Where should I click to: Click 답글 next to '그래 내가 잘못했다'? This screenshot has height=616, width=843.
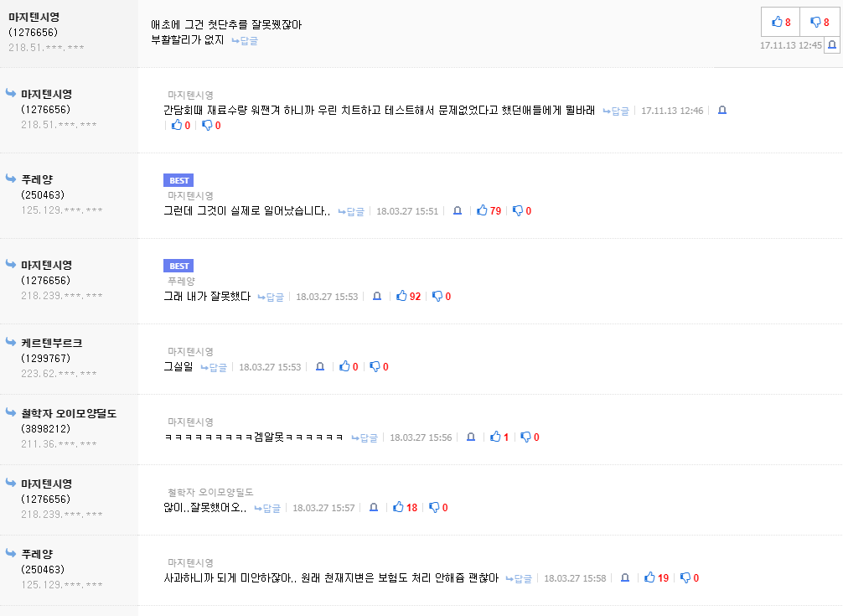tap(271, 298)
